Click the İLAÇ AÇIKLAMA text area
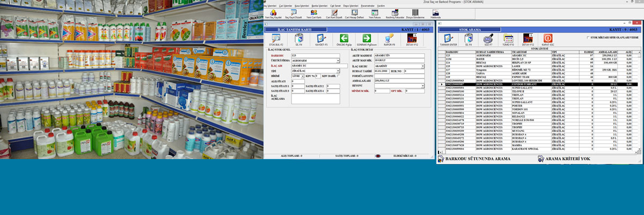The width and height of the screenshot is (644, 215). tap(316, 98)
